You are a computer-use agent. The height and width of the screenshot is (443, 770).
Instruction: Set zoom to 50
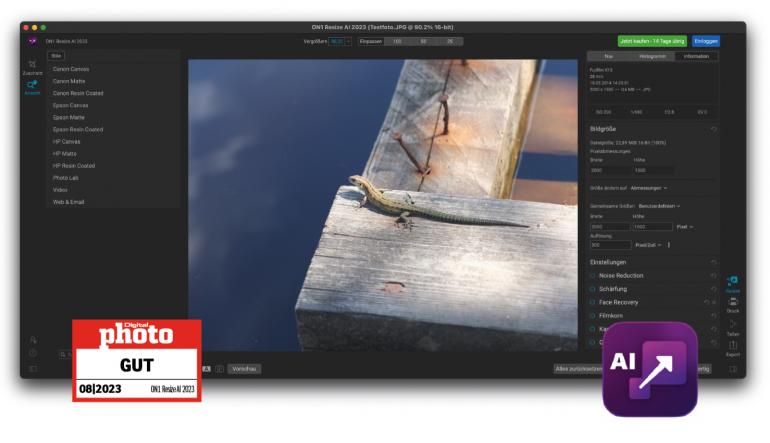tap(423, 41)
